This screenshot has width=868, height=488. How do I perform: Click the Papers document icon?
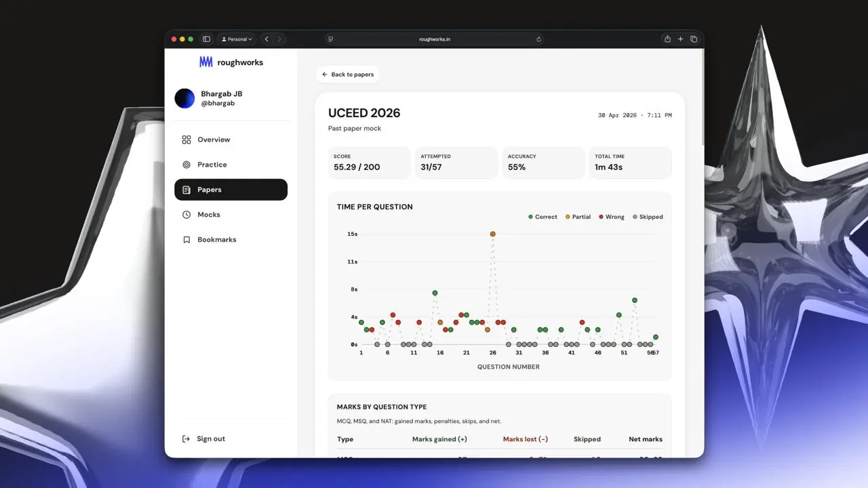pos(186,190)
